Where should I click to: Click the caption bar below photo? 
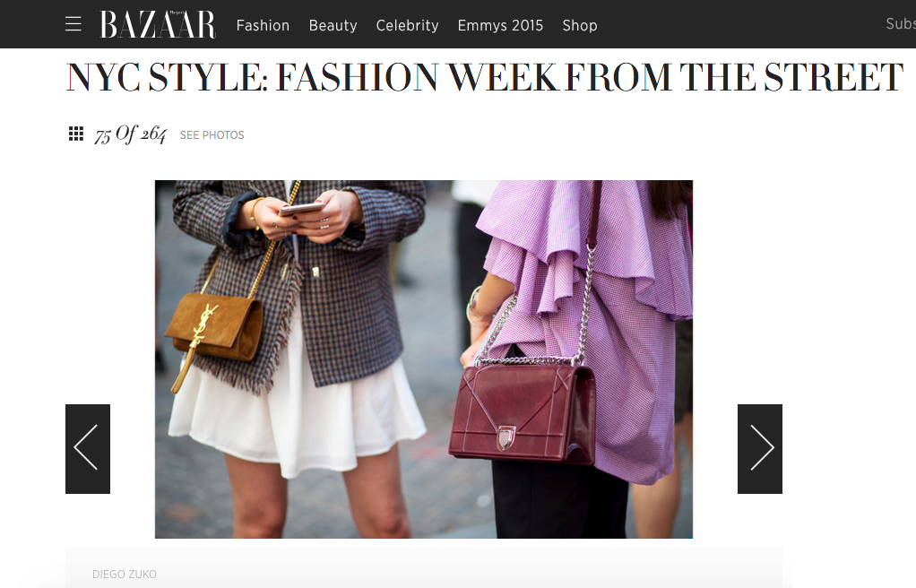(x=424, y=568)
